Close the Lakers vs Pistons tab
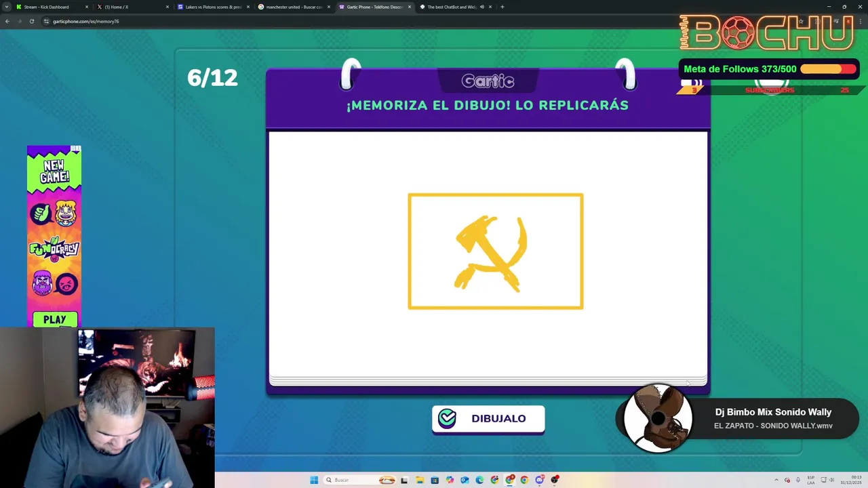868x488 pixels. [248, 7]
